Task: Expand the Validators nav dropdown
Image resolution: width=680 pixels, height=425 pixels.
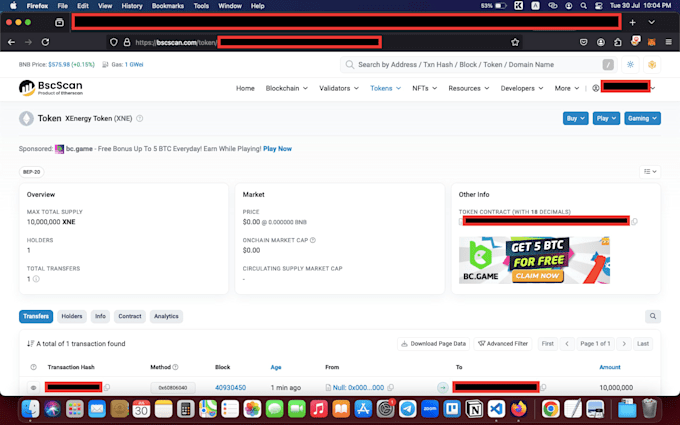Action: [x=339, y=88]
